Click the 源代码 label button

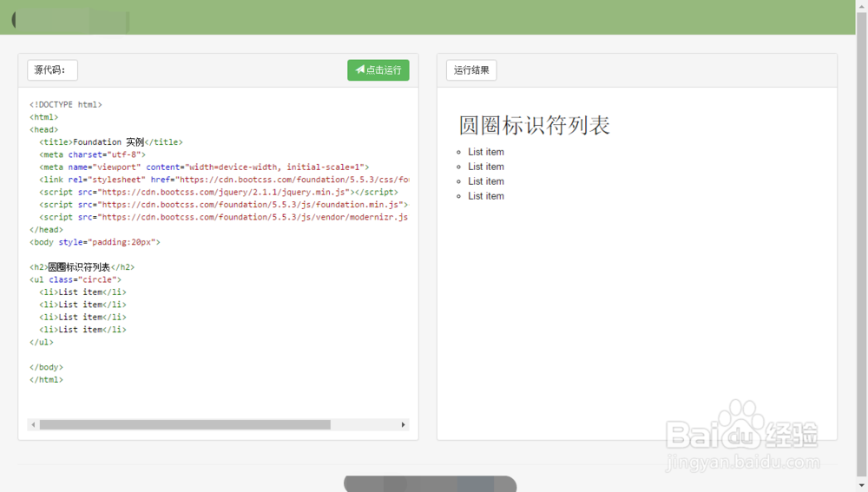tap(52, 70)
